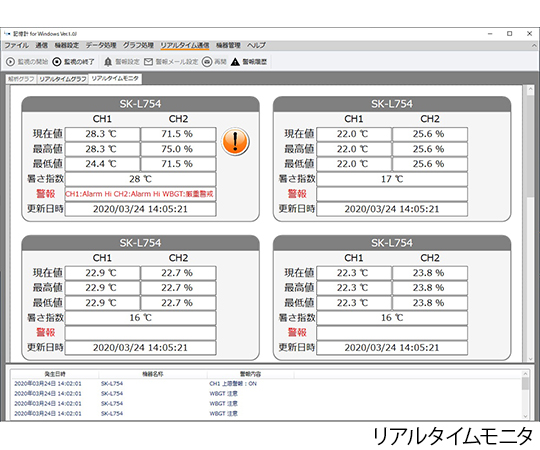This screenshot has height=450, width=540.
Task: Open the ヘルプ menu
Action: point(256,45)
